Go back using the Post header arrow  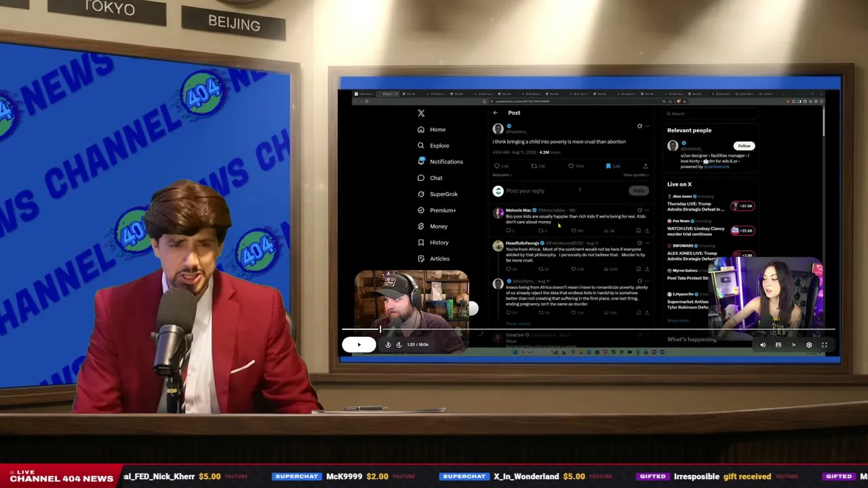pyautogui.click(x=496, y=113)
